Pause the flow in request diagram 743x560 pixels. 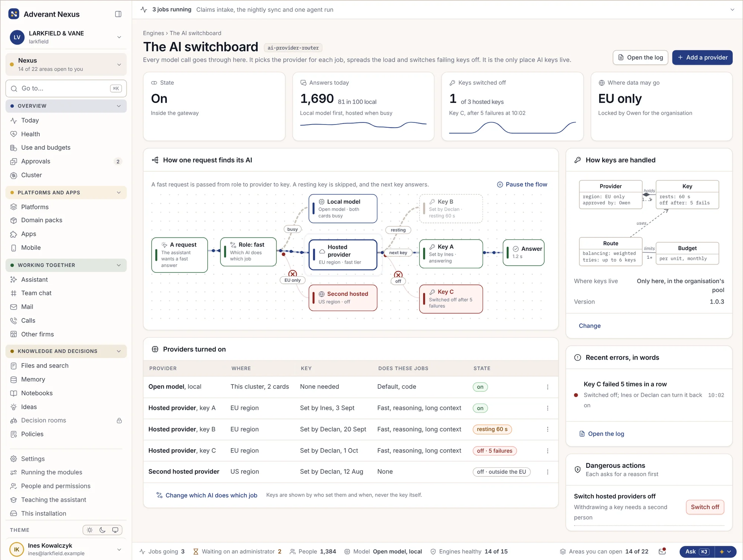[x=522, y=184]
